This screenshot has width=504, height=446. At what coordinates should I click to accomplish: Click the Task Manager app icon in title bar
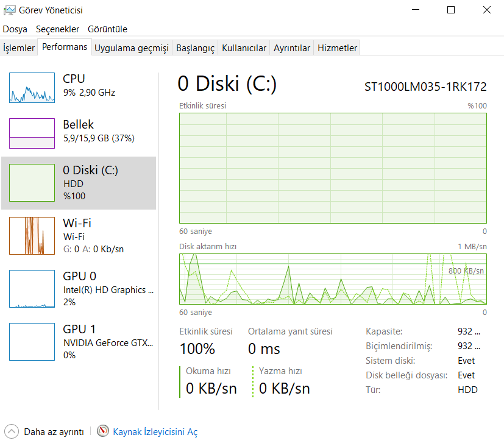click(x=10, y=10)
